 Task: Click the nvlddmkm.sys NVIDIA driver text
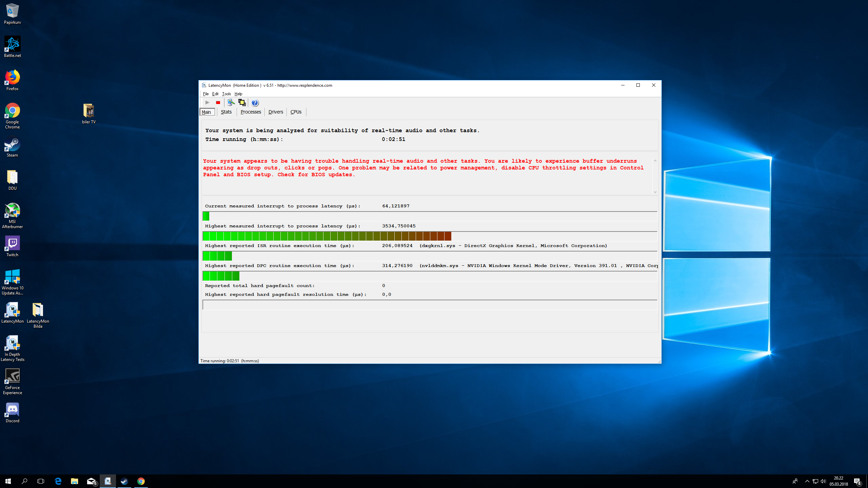(x=538, y=266)
